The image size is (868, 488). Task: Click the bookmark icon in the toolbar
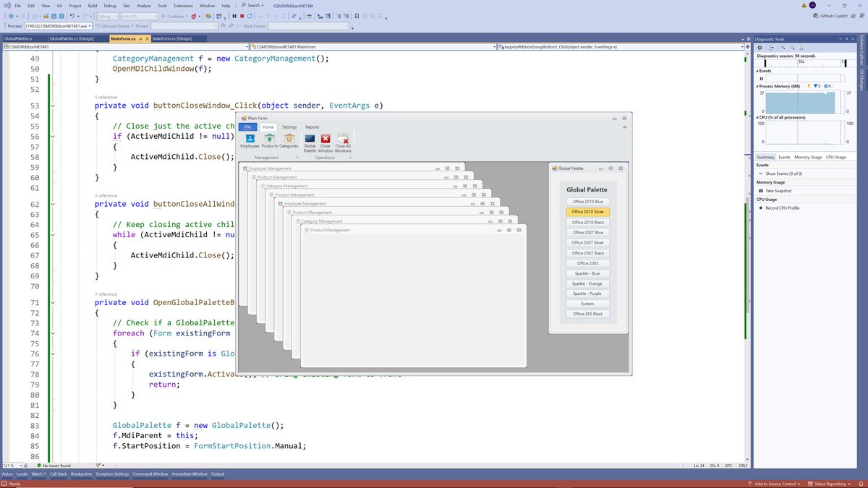click(x=357, y=16)
